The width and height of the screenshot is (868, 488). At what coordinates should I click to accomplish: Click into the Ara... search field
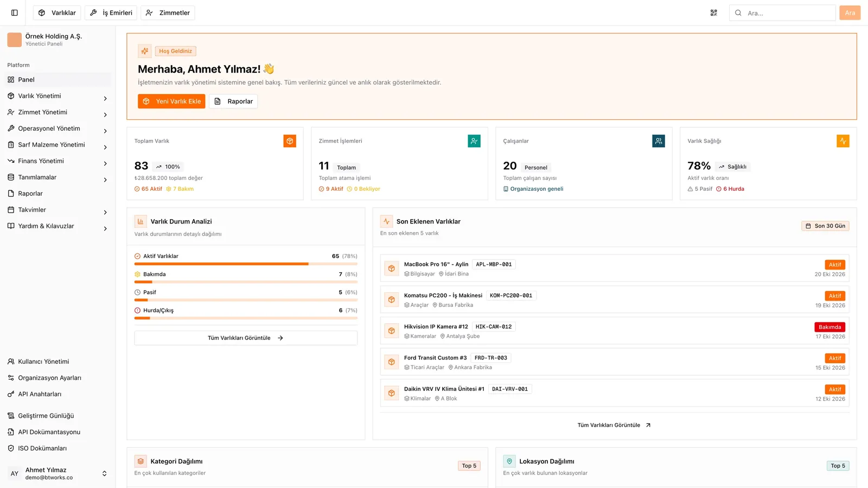(x=782, y=12)
